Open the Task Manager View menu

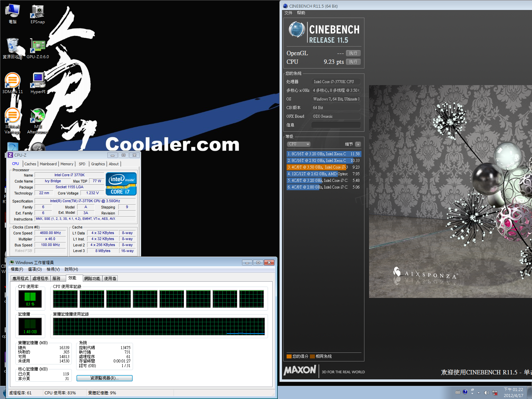[x=53, y=269]
